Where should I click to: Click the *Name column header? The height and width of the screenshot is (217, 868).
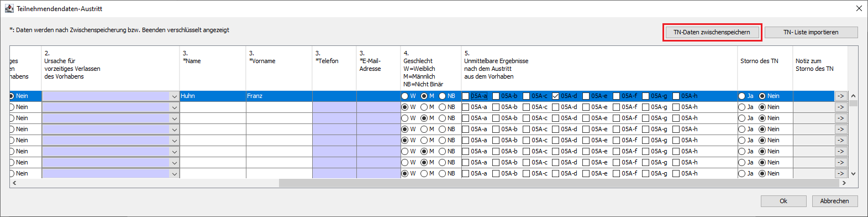pos(213,69)
